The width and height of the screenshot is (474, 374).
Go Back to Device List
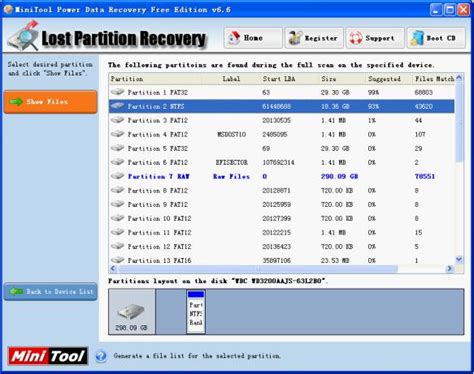coord(50,292)
